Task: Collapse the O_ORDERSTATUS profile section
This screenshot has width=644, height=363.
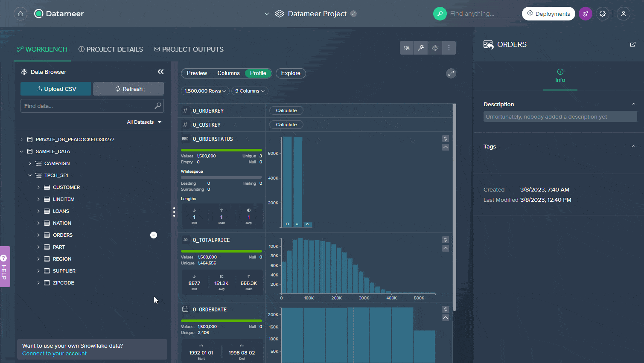Action: click(446, 147)
